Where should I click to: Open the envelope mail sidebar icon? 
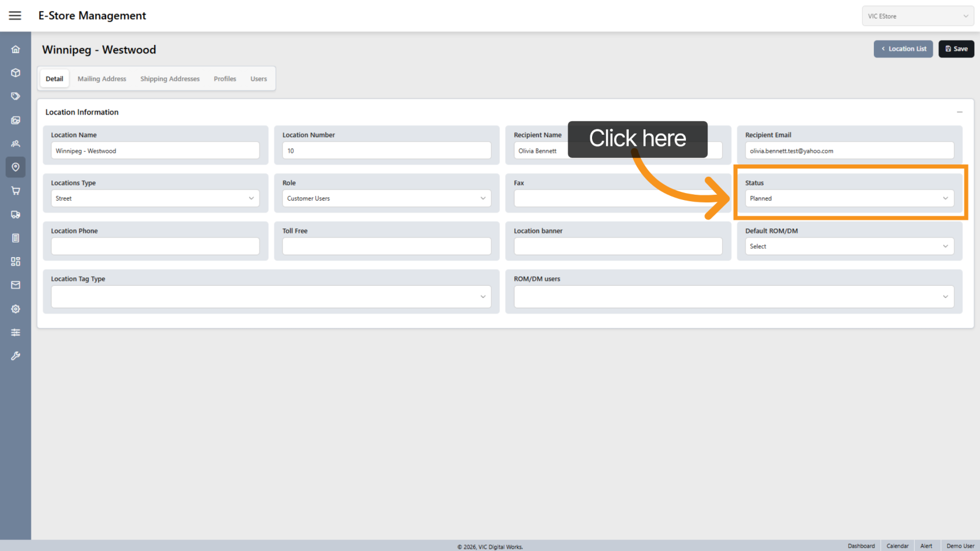click(x=16, y=285)
